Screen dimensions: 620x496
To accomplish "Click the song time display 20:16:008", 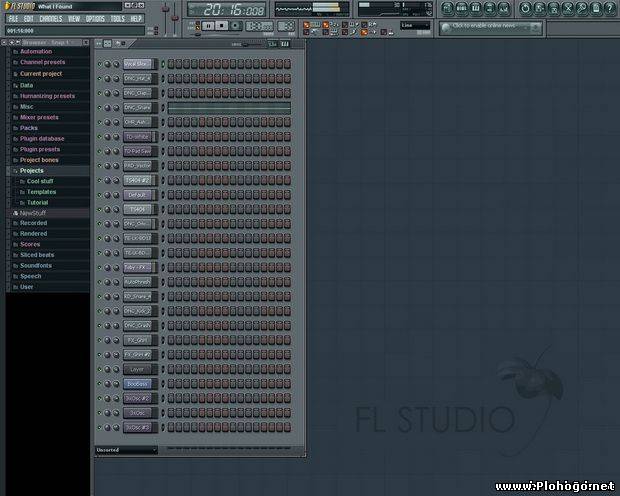I will tap(226, 10).
